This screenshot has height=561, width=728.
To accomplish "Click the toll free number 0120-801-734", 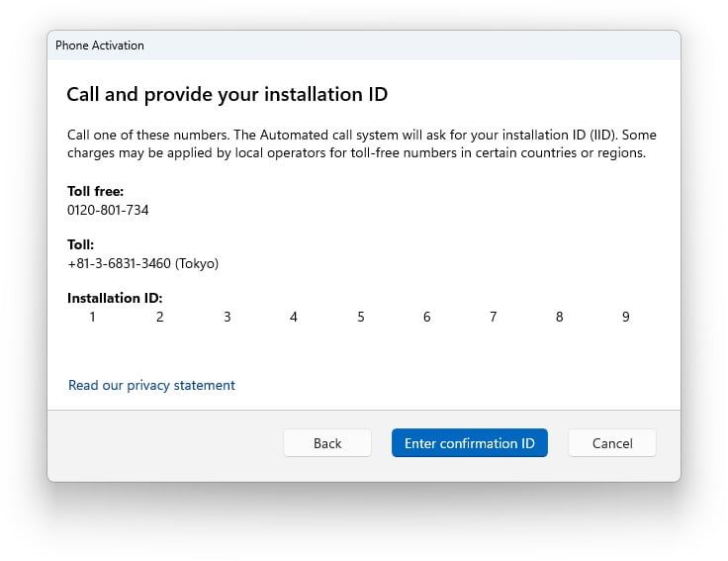I will [x=108, y=210].
